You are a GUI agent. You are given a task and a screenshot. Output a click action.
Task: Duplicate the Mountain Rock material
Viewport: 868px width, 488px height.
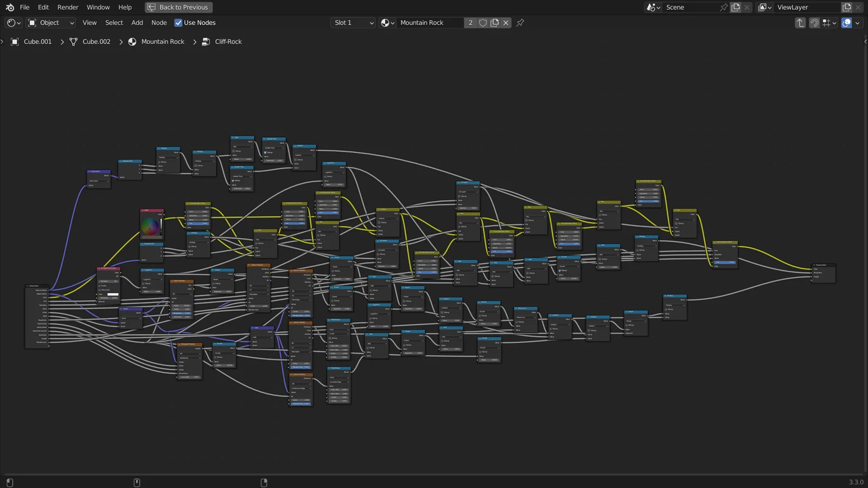(x=494, y=23)
